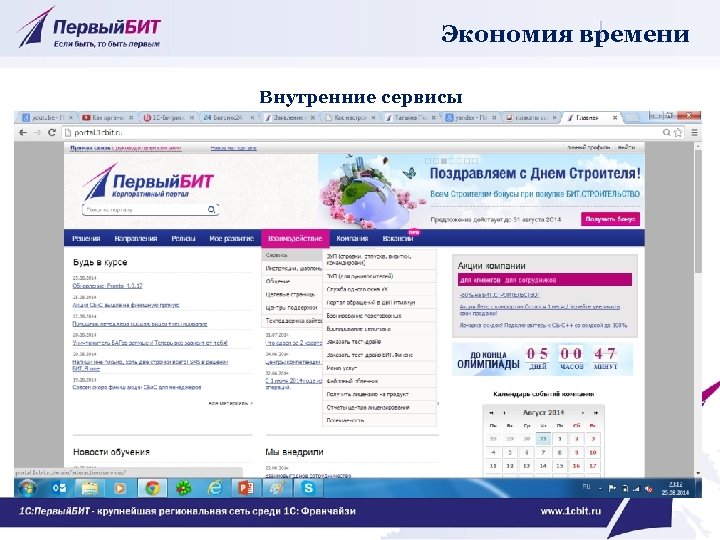Open the Все материалы link

coord(231,403)
